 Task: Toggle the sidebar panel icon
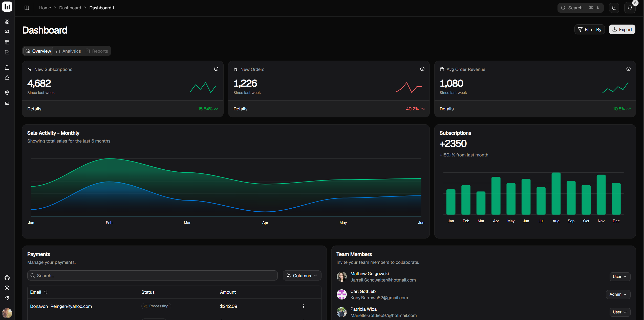click(x=27, y=8)
